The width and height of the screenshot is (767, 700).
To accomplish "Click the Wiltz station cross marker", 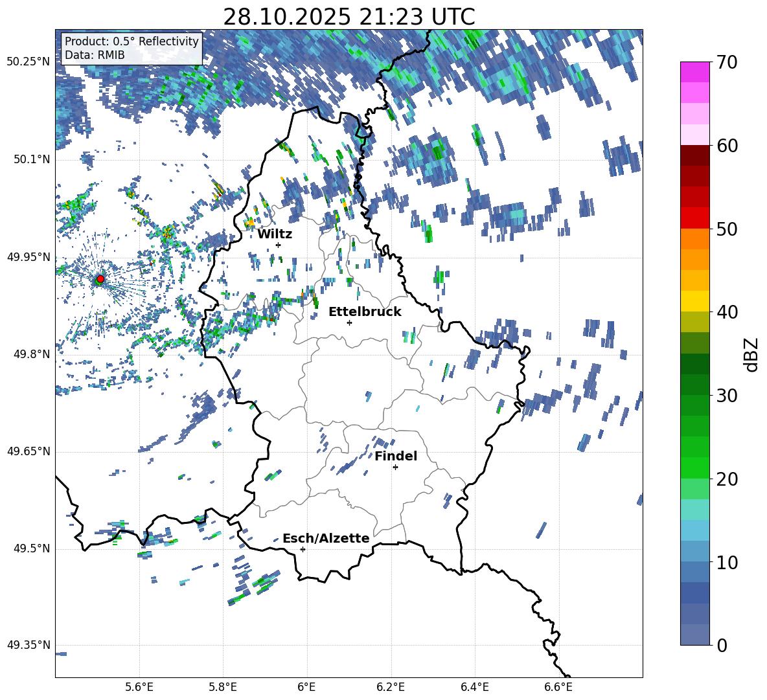I will click(279, 245).
